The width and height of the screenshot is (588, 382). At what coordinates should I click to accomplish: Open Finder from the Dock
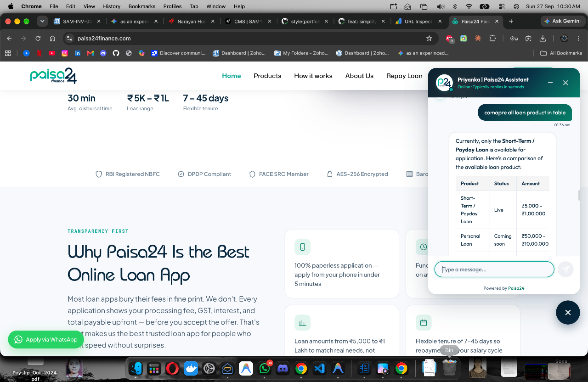tap(136, 368)
